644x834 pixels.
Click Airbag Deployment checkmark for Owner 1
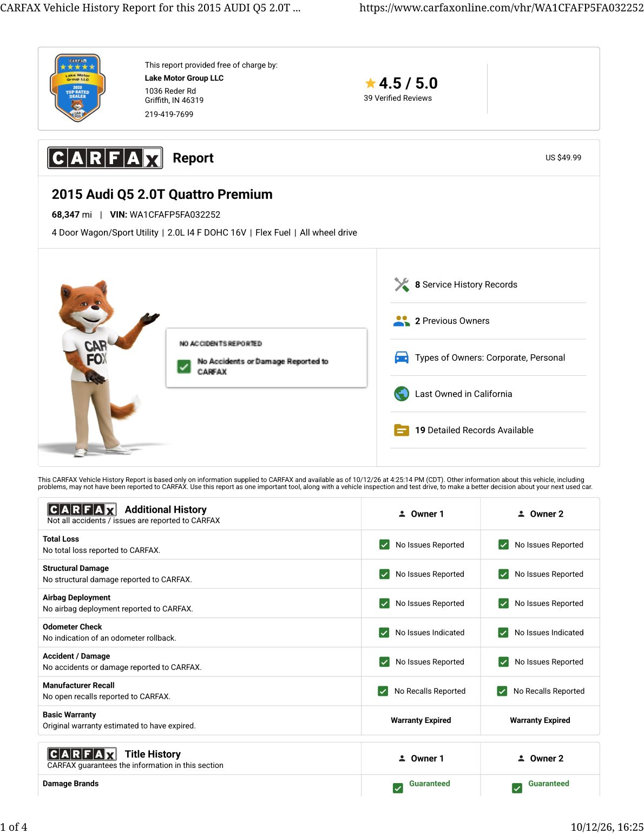[x=384, y=603]
